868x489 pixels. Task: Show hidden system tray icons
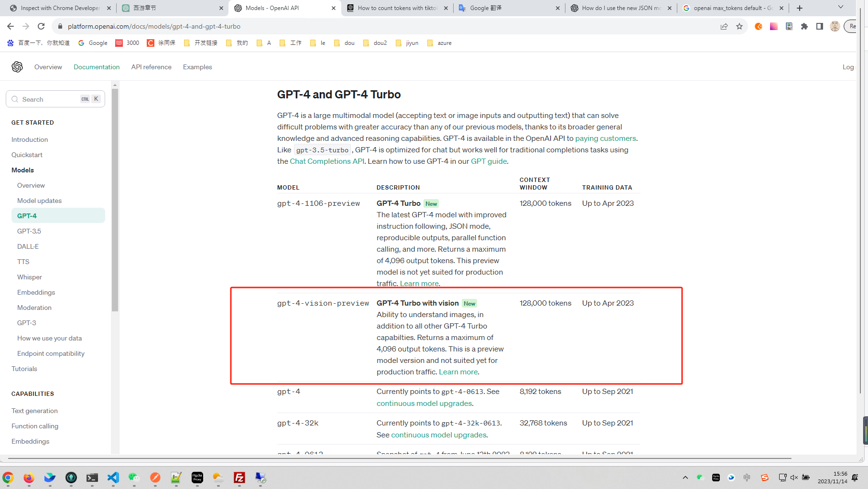pyautogui.click(x=685, y=478)
